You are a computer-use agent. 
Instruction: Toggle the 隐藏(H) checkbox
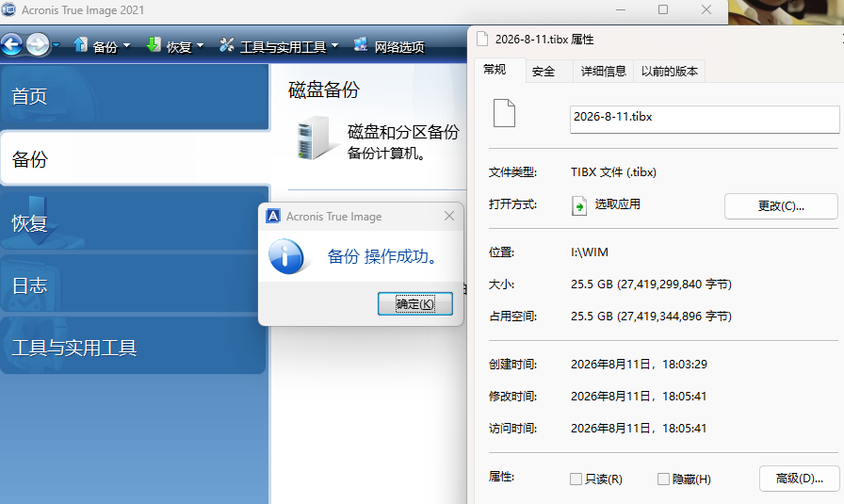coord(663,479)
